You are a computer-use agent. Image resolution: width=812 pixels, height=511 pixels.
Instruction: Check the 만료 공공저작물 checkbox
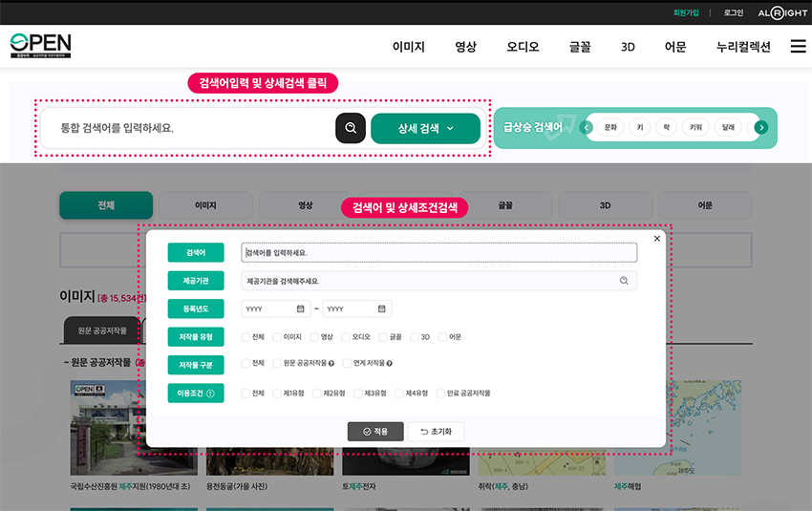440,394
